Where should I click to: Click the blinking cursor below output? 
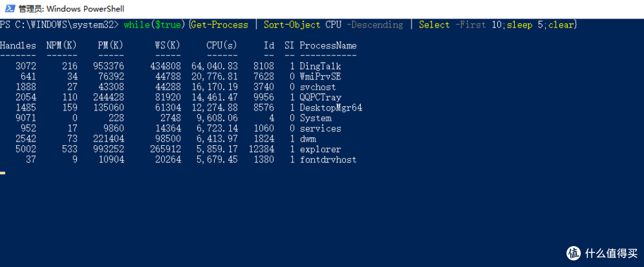click(x=2, y=173)
